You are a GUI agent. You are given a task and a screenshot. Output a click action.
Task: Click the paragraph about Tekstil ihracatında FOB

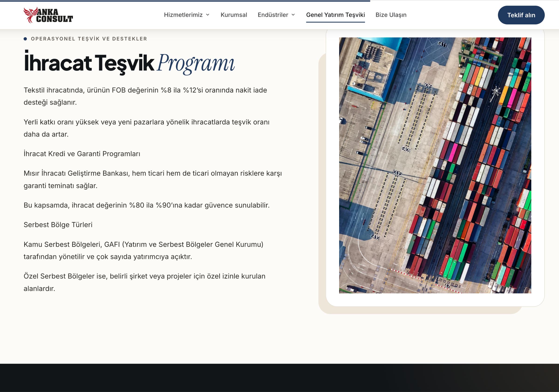click(x=145, y=96)
